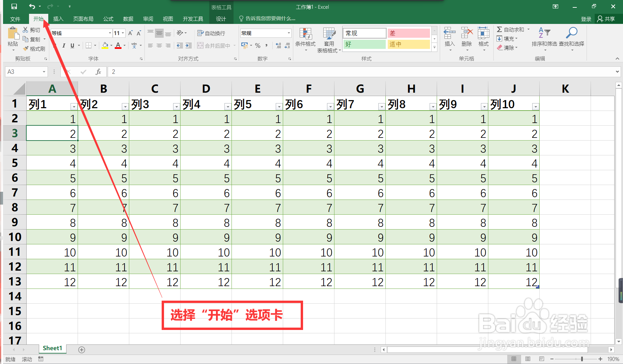This screenshot has width=623, height=364.
Task: Switch to the 插入 ribbon tab
Action: point(58,19)
